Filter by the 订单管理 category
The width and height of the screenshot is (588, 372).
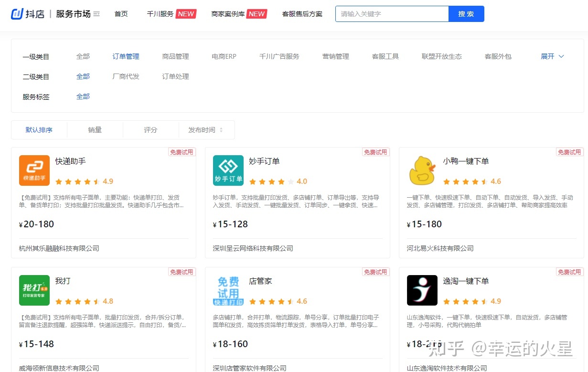coord(125,56)
